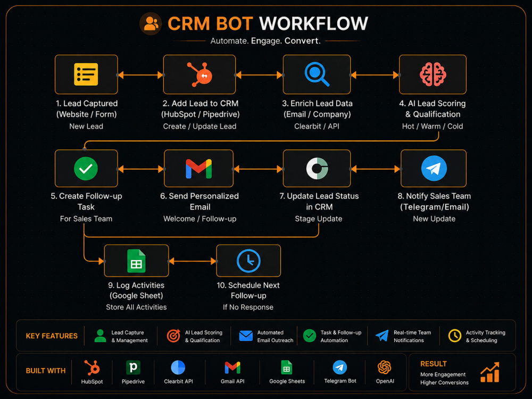Click '6. Send Personalized Email' label
Viewport: 532px width, 399px height.
199,202
